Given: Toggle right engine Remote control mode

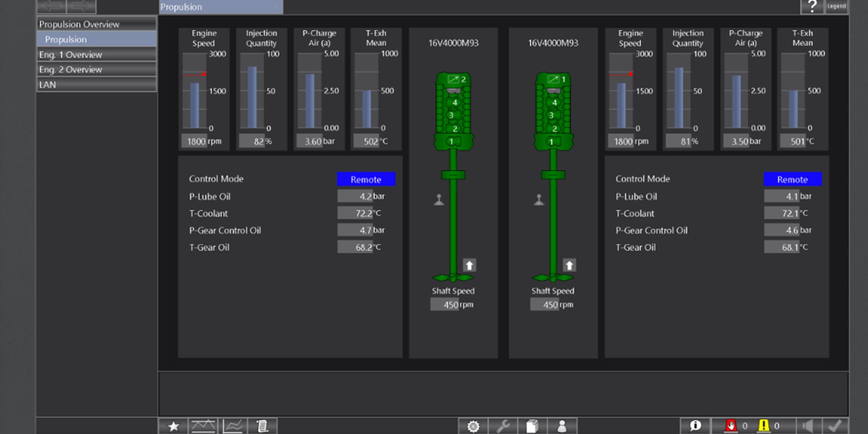Looking at the screenshot, I should click(x=792, y=179).
